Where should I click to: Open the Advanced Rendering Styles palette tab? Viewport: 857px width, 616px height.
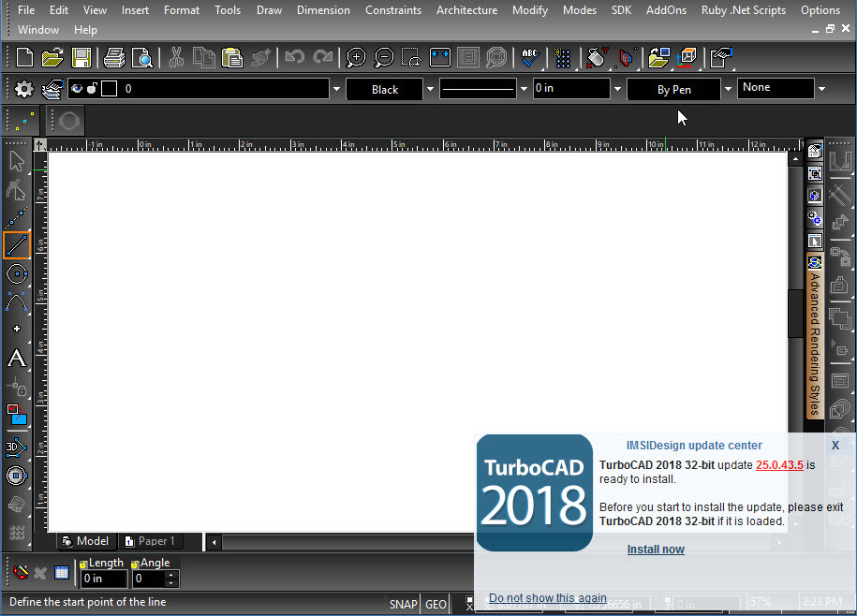click(815, 336)
